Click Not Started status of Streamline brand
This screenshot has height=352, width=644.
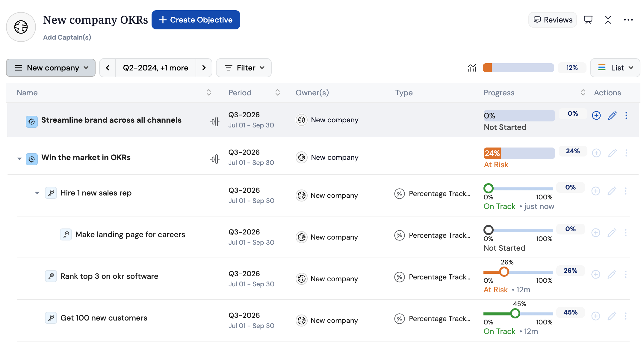pos(505,127)
